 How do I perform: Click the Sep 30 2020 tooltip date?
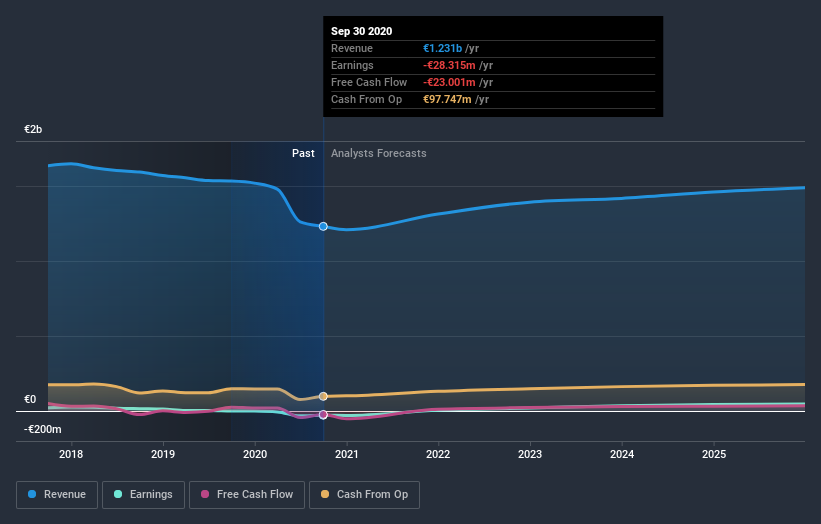[x=361, y=31]
